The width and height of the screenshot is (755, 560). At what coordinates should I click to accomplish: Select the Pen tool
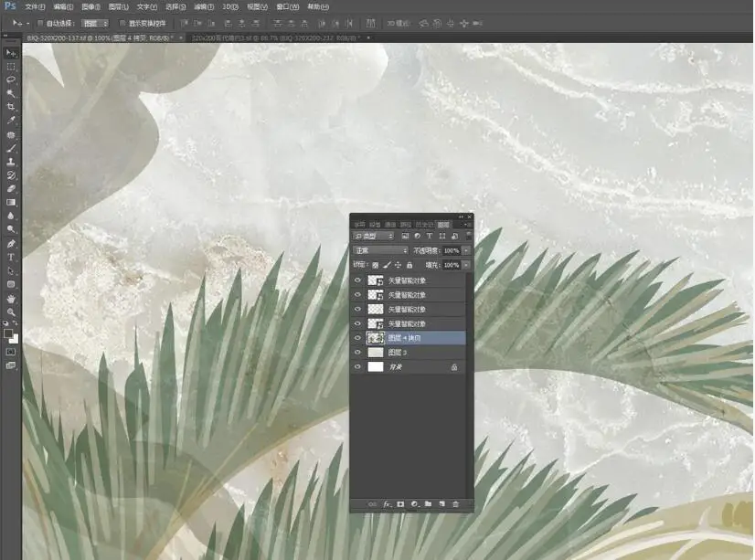11,245
